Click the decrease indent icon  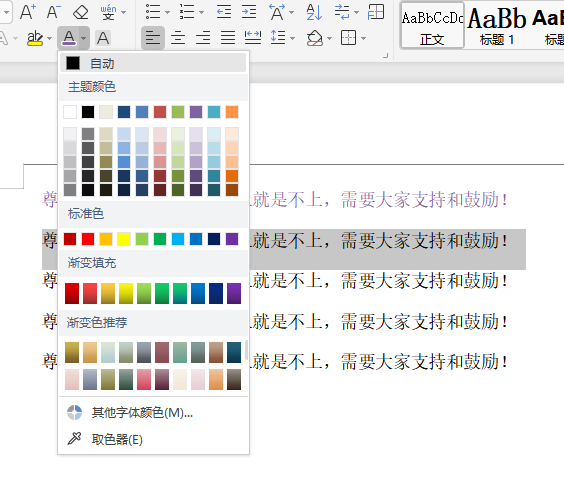224,12
